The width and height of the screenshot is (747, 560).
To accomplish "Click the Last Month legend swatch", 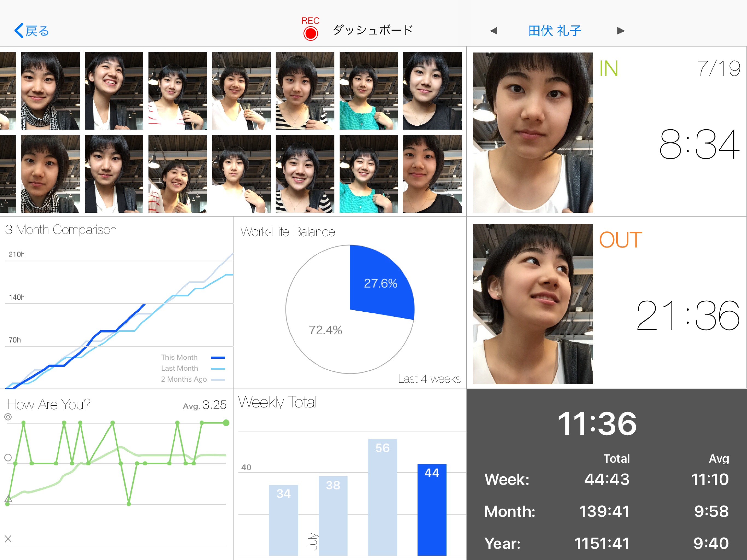I will coord(218,369).
